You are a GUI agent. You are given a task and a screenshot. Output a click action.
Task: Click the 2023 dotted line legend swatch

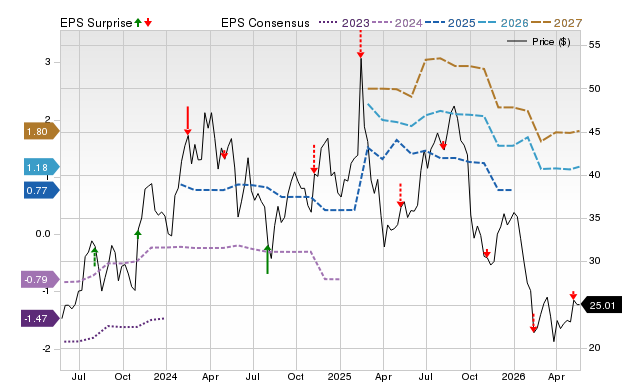[329, 22]
